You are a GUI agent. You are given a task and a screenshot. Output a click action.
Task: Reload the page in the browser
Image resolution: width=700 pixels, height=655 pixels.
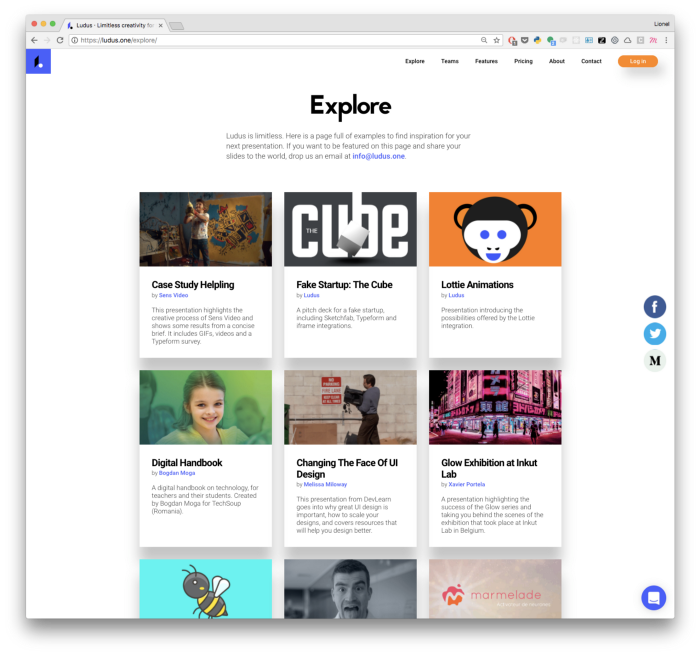60,40
